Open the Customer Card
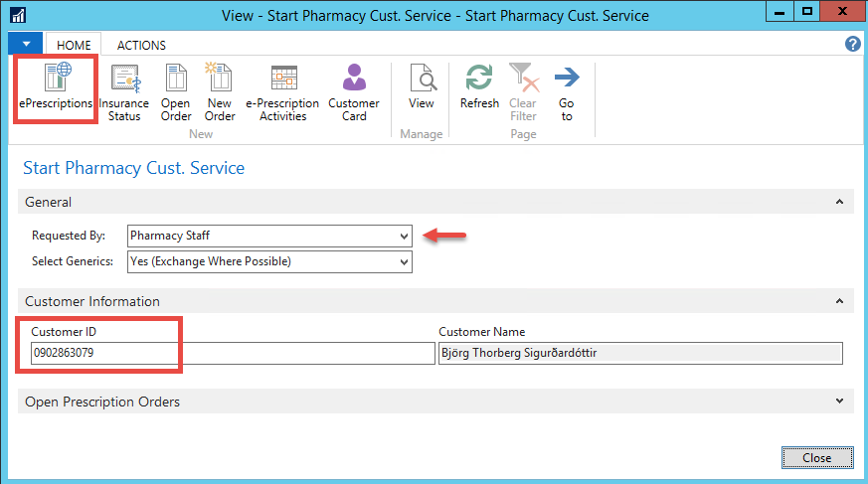This screenshot has width=868, height=484. 354,93
